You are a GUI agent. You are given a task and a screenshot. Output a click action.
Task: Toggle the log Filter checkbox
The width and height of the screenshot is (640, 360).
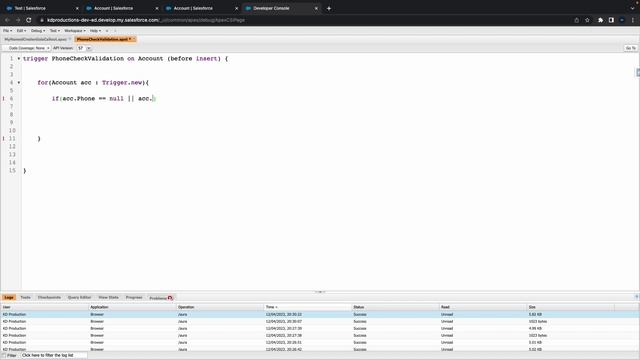pos(4,356)
